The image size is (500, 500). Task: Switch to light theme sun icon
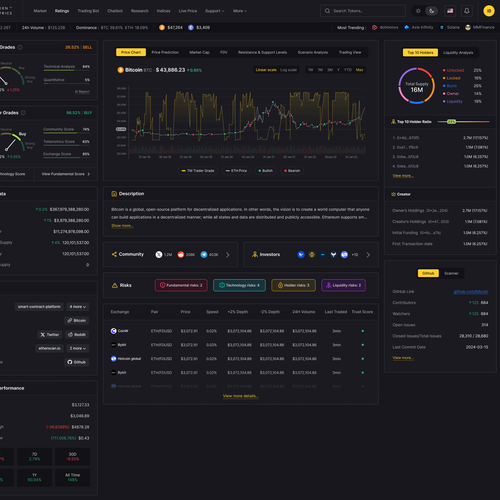418,11
